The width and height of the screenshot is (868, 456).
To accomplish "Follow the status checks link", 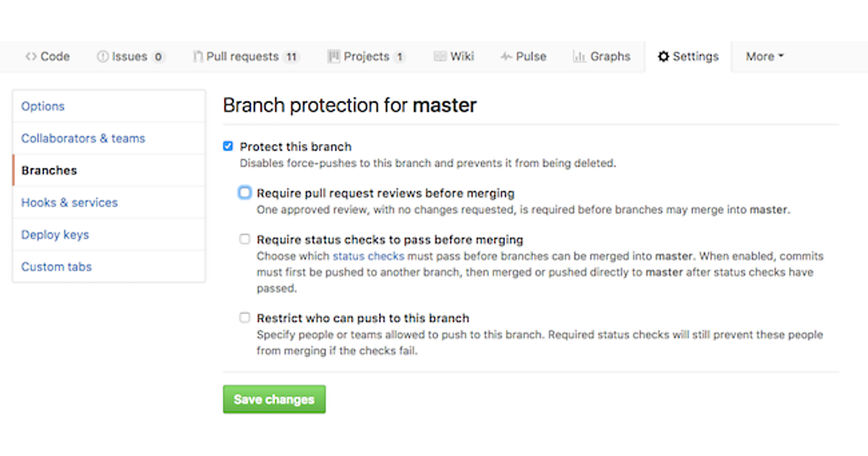I will tap(368, 256).
